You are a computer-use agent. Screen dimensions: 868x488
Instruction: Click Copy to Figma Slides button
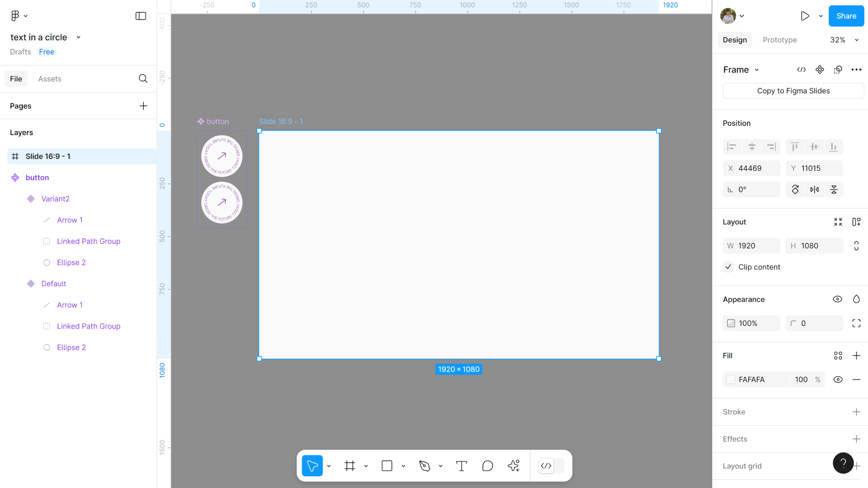point(793,91)
